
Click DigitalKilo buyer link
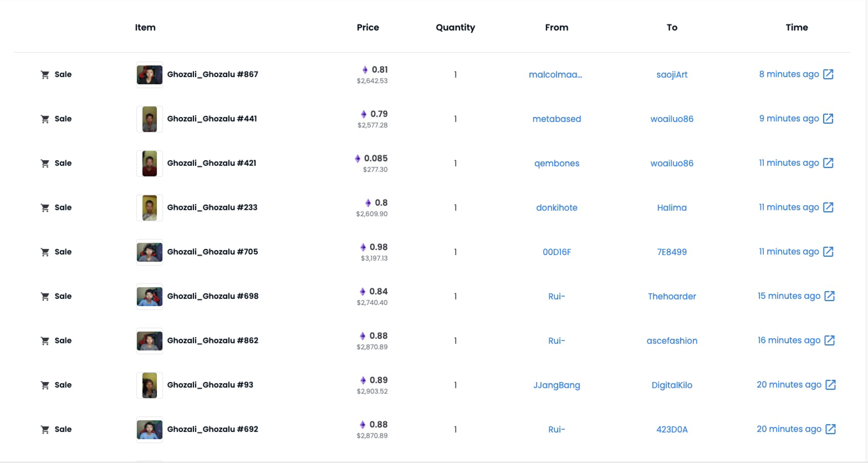tap(672, 385)
